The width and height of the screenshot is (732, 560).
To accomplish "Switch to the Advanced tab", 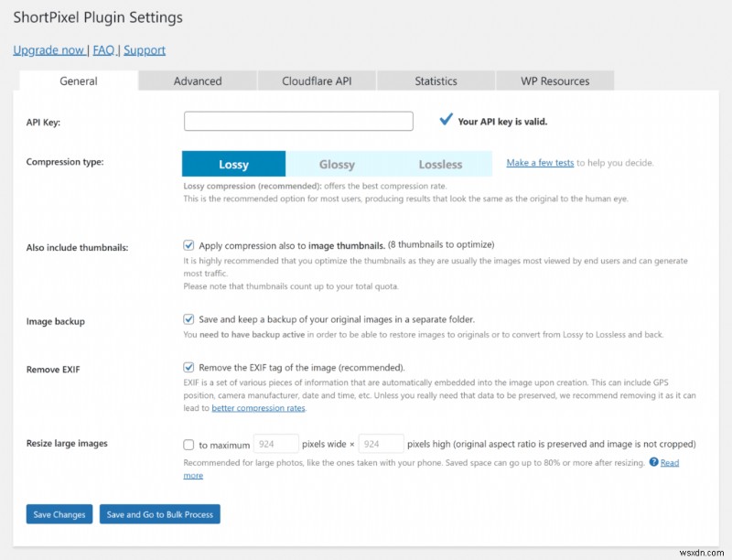I will tap(198, 81).
